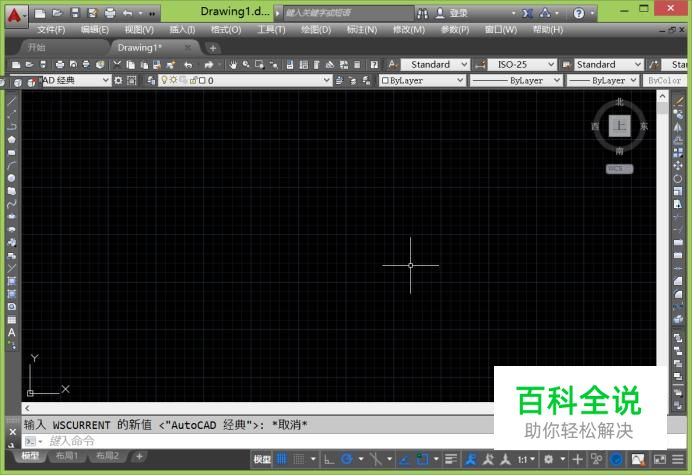Add new layout with plus beside 布局2
692x475 pixels.
point(139,456)
